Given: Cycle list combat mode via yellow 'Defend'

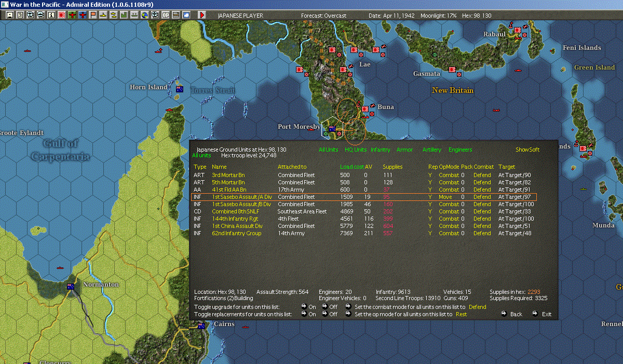Looking at the screenshot, I should 478,307.
